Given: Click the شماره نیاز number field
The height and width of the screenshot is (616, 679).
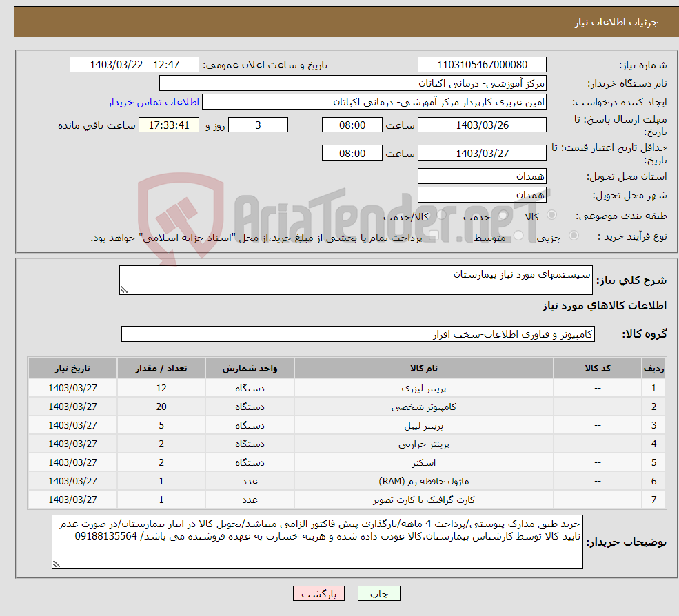Looking at the screenshot, I should (x=482, y=65).
